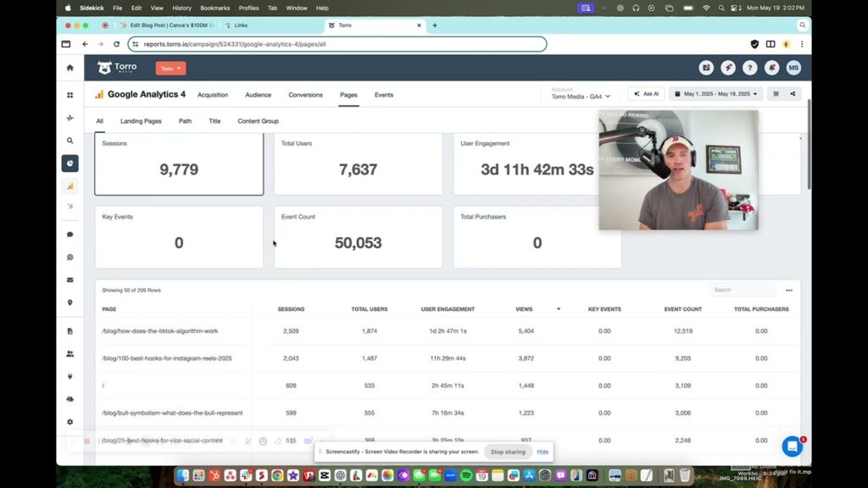Click the mail envelope icon in sidebar
The image size is (868, 488).
(x=70, y=280)
